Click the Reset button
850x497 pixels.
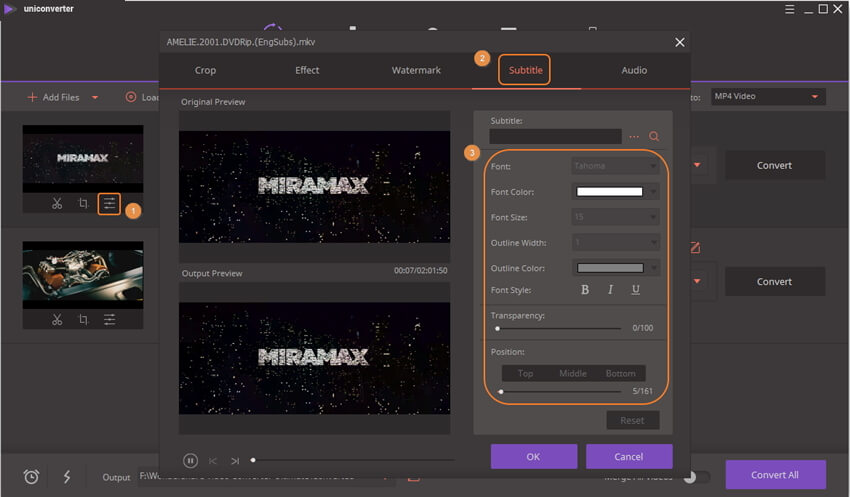click(x=633, y=420)
